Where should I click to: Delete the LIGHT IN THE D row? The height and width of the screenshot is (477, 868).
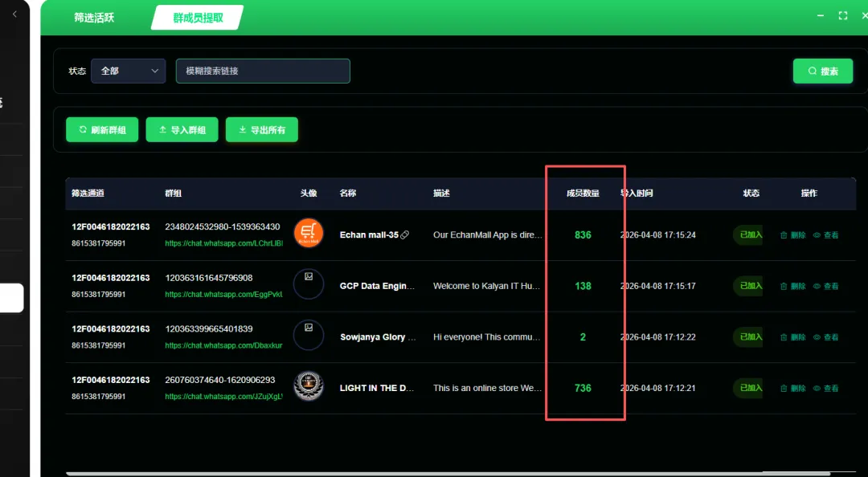[x=792, y=389]
